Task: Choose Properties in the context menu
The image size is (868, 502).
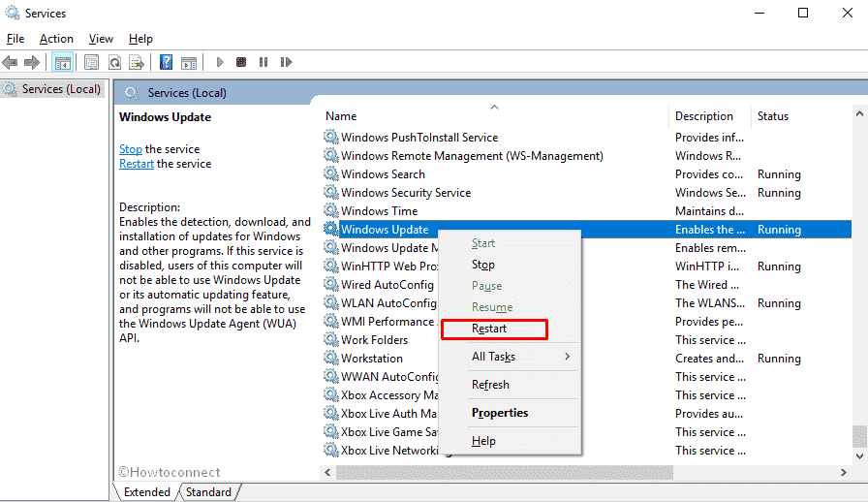Action: [500, 413]
